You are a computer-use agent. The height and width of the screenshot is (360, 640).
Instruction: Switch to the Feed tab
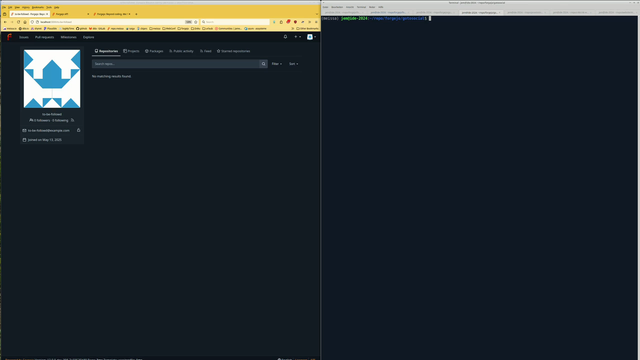pyautogui.click(x=206, y=51)
